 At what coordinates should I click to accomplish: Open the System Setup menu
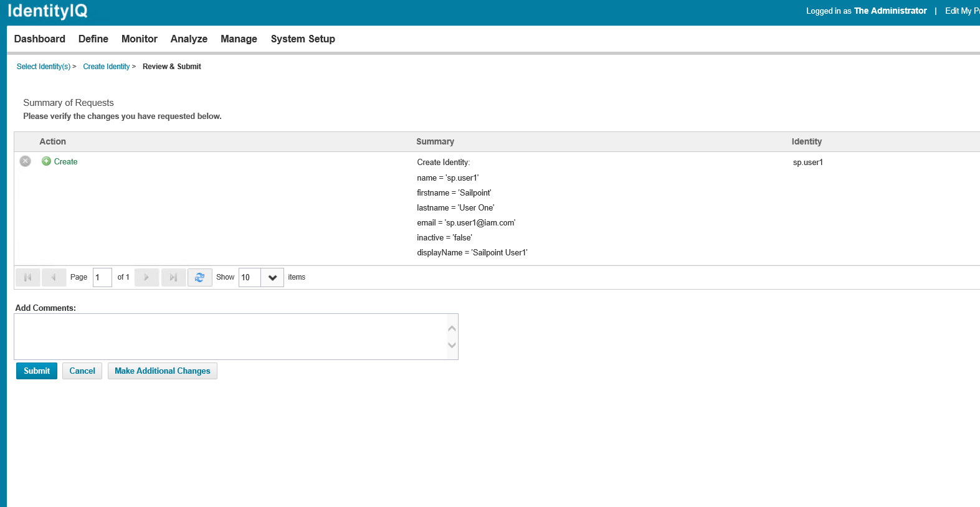(x=303, y=39)
